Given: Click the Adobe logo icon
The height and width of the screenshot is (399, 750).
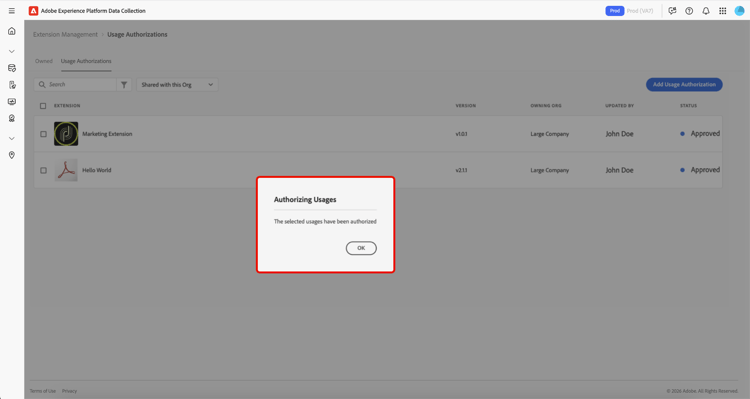Looking at the screenshot, I should [33, 11].
